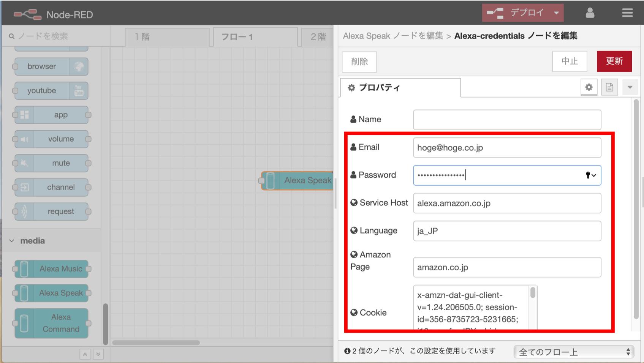Image resolution: width=644 pixels, height=363 pixels.
Task: Select the request palette node
Action: (x=52, y=211)
